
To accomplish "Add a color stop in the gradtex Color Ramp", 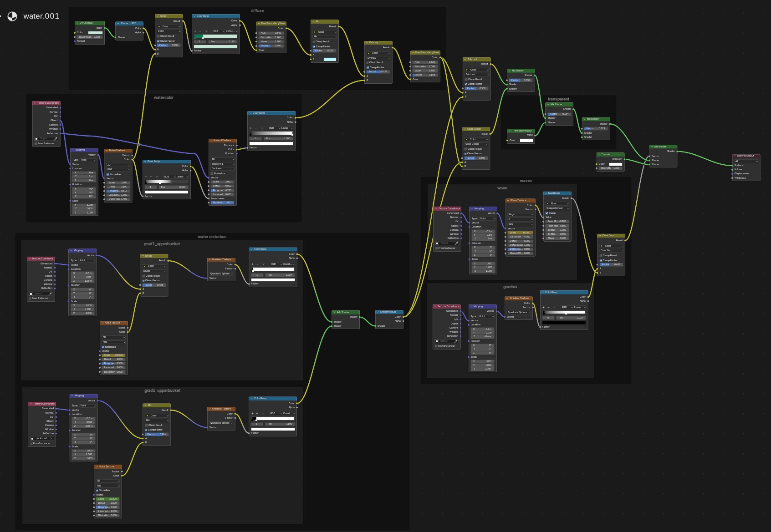I will (543, 307).
